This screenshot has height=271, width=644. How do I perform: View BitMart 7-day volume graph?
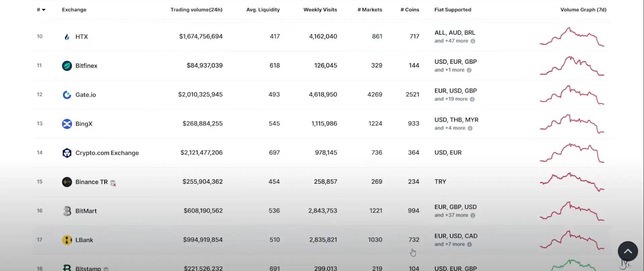tap(572, 211)
